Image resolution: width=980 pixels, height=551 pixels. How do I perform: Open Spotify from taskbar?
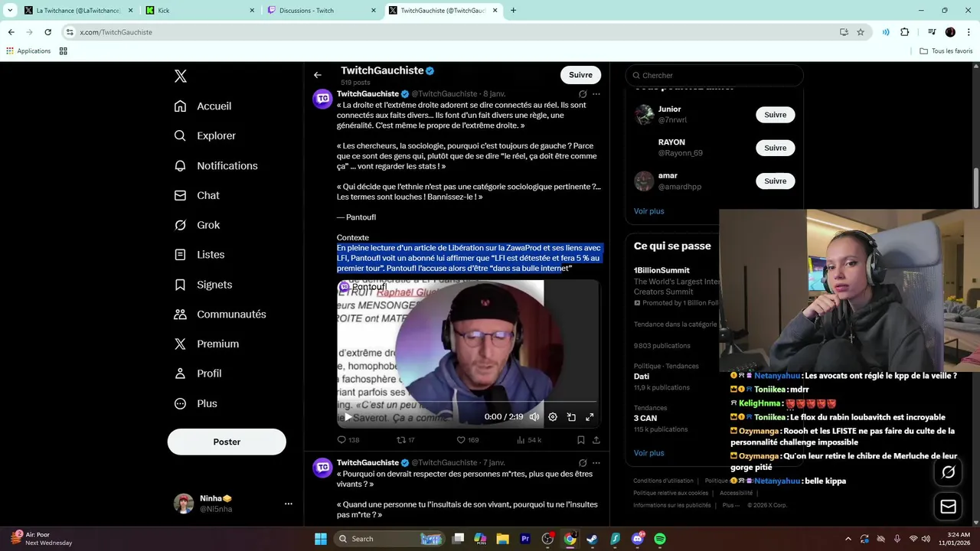[x=660, y=539]
